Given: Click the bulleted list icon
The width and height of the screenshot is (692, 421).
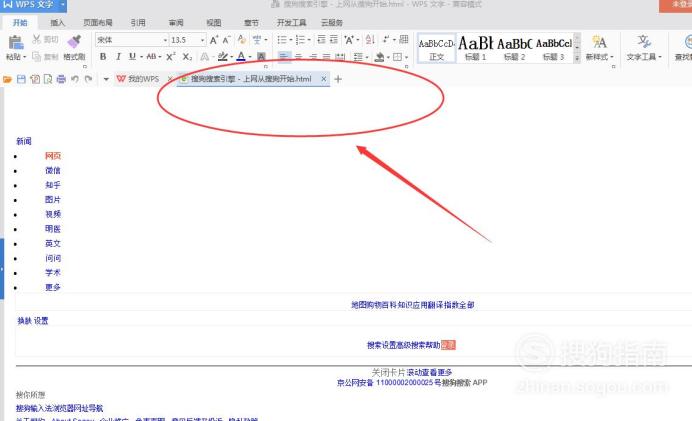Looking at the screenshot, I should (x=282, y=40).
